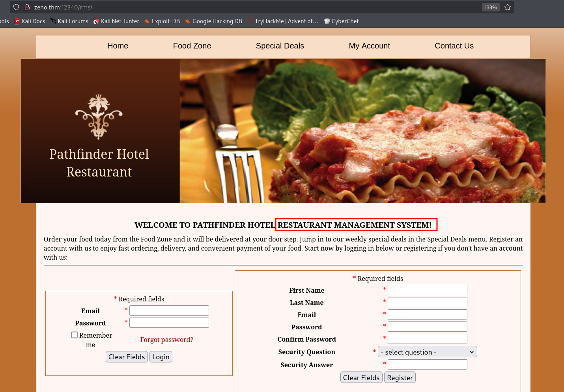Open the Kali NetHunter bookmark
The height and width of the screenshot is (392, 564).
point(116,21)
